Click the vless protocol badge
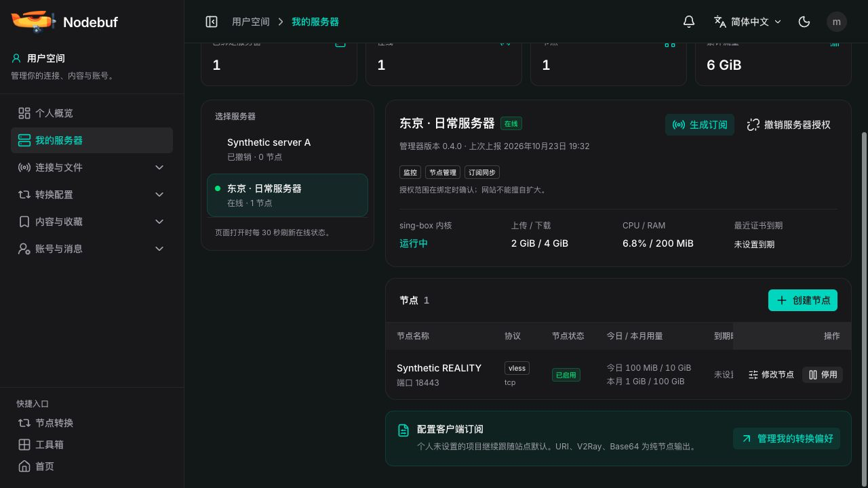The height and width of the screenshot is (488, 868). [x=517, y=368]
